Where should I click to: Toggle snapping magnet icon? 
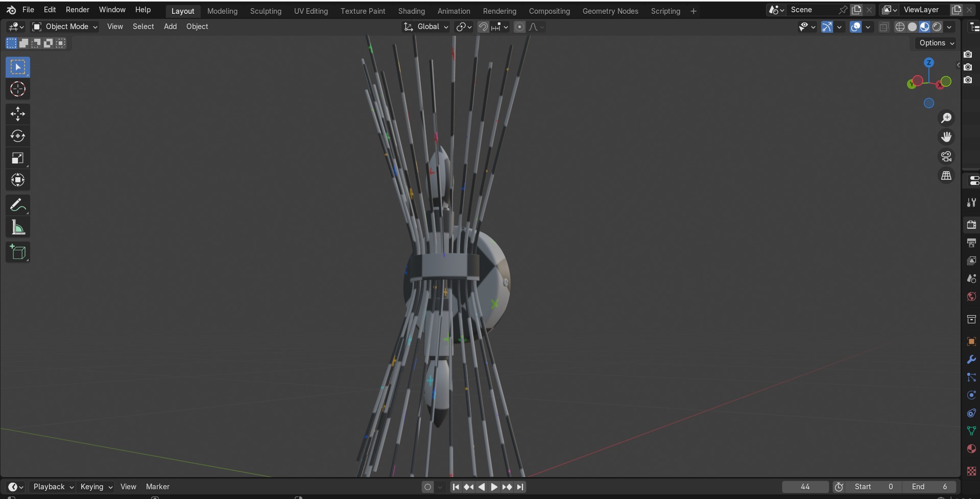(483, 27)
